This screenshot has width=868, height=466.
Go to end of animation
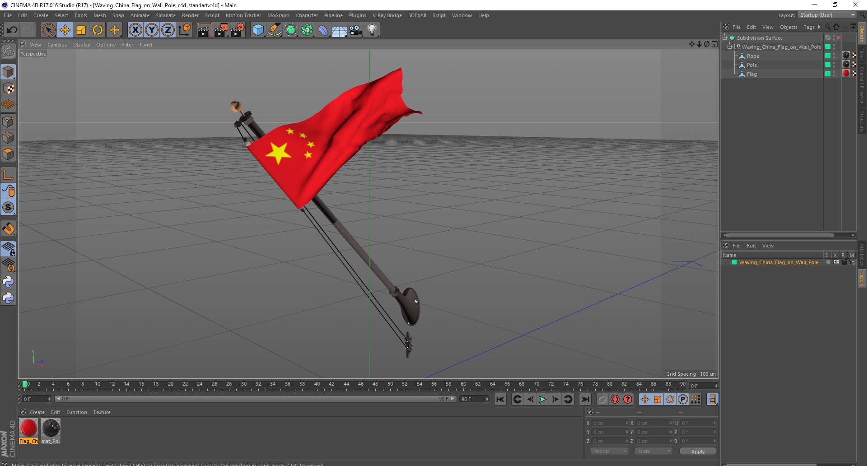(585, 399)
